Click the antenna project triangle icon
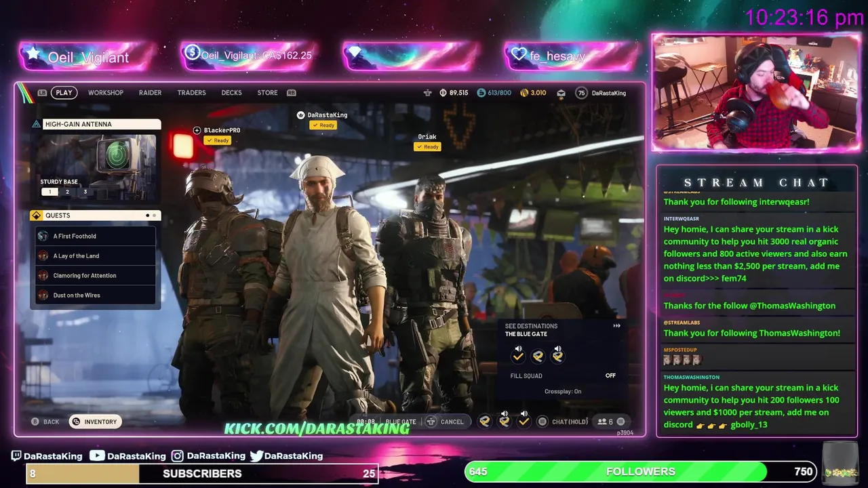This screenshot has width=868, height=488. [37, 124]
